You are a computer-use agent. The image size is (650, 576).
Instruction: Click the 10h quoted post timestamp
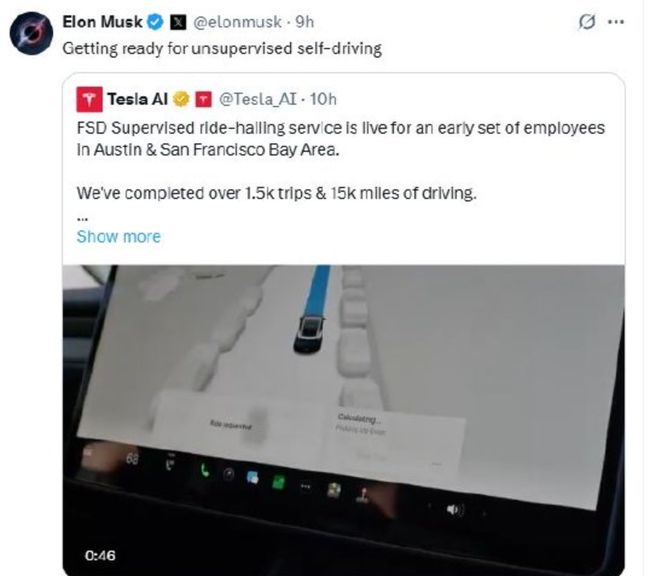point(323,100)
